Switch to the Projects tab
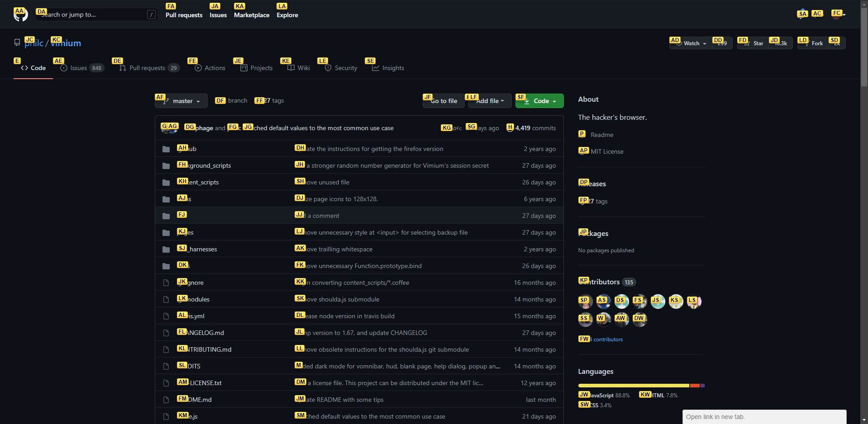The height and width of the screenshot is (424, 868). tap(256, 68)
